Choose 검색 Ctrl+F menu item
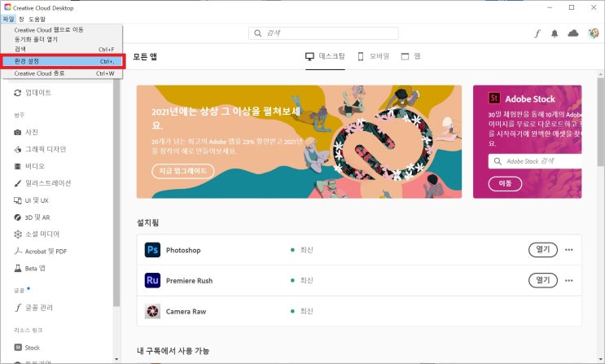Viewport: 605px width, 364px height. click(62, 50)
